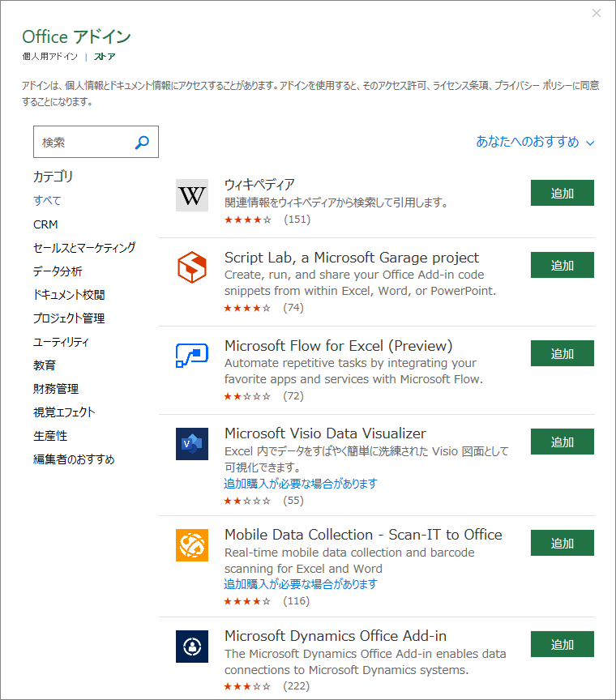Select the 編集者のおすすめ category
Viewport: 616px width, 700px height.
74,459
